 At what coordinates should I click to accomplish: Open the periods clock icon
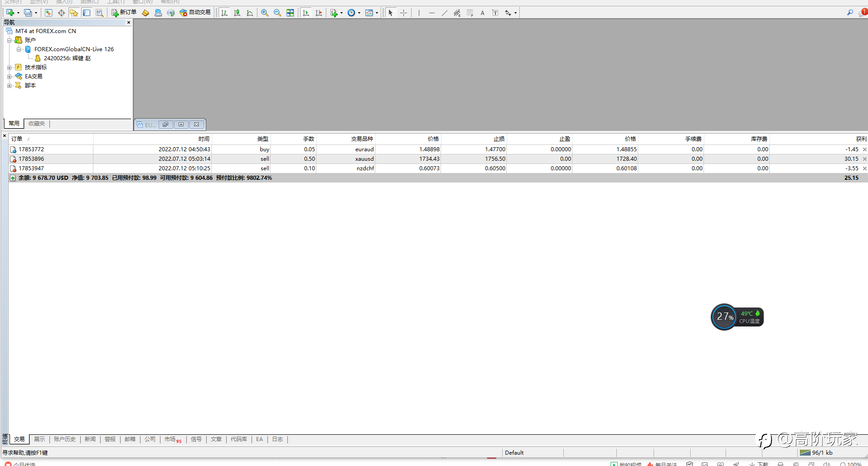351,13
